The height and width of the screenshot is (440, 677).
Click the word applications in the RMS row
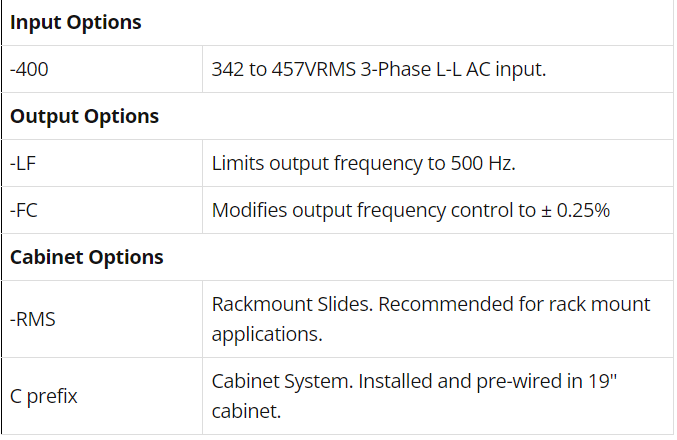tap(267, 335)
